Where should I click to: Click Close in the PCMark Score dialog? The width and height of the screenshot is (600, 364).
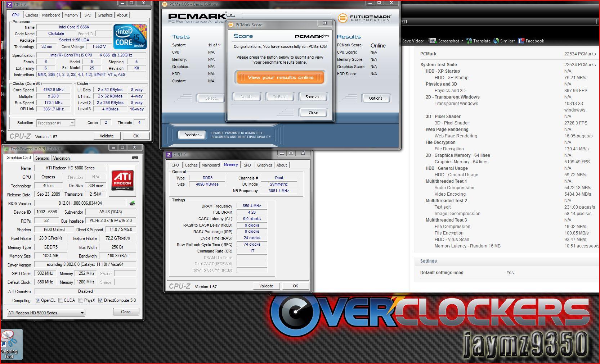tap(313, 113)
